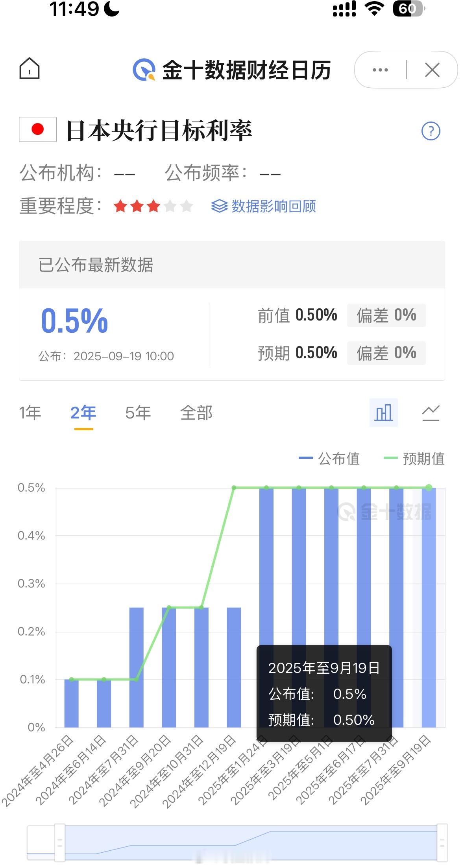
Task: Tap the layers icon beside 数据影响回顾
Action: pos(219,206)
